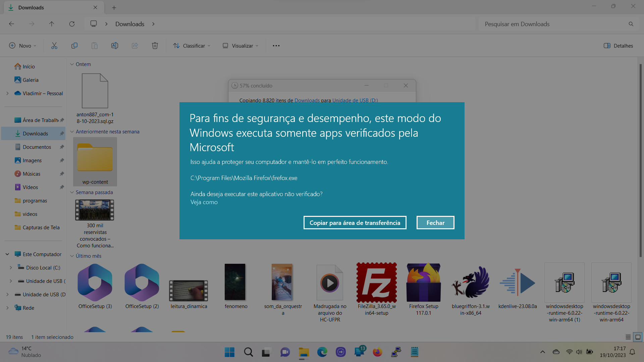
Task: Collapse the Ontem group
Action: [72, 64]
